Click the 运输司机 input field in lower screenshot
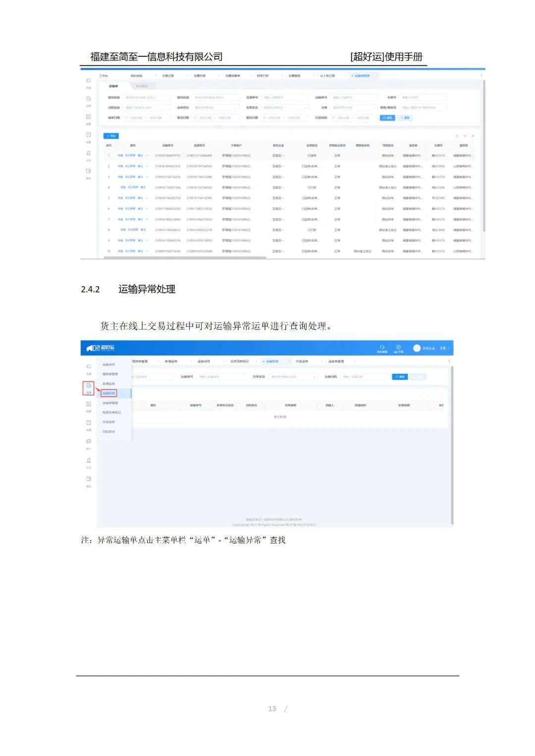Screen dimensions: 535x756 coord(365,377)
